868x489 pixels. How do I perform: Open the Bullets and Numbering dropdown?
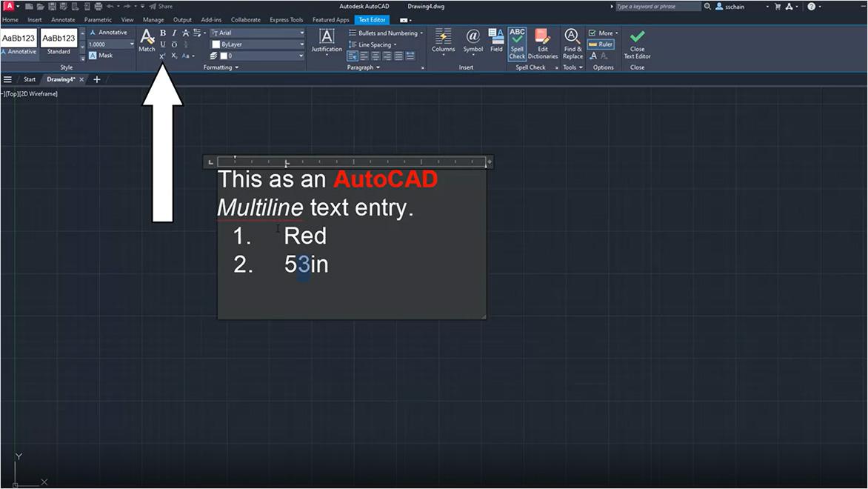385,33
